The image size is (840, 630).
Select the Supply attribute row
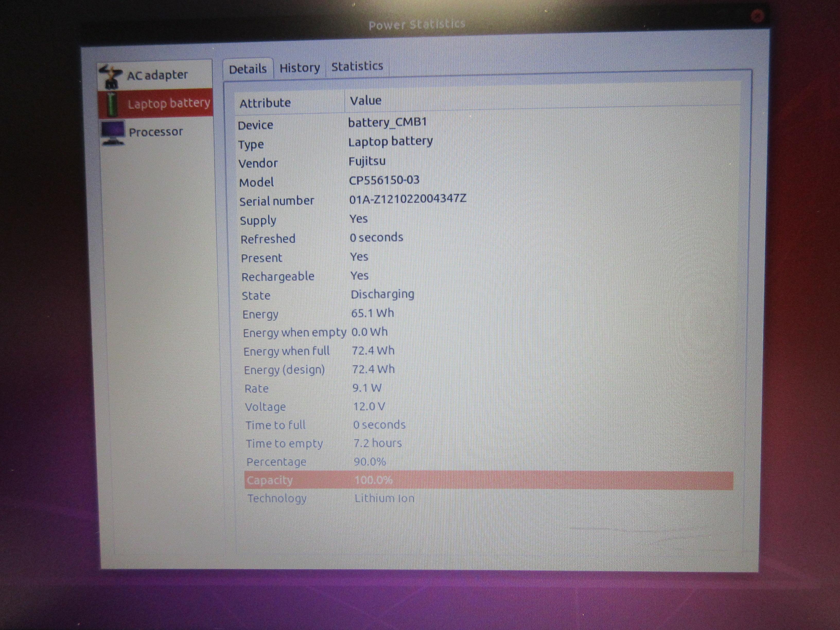click(x=488, y=220)
